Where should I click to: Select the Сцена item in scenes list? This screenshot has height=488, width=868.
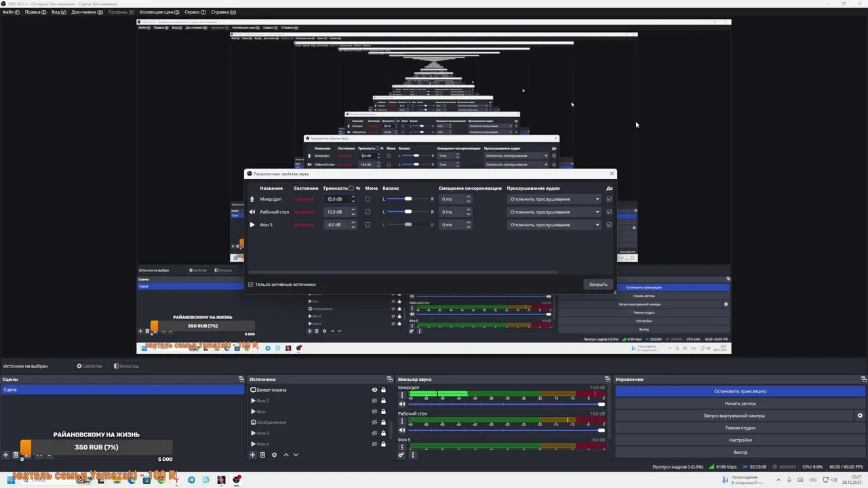click(x=122, y=390)
